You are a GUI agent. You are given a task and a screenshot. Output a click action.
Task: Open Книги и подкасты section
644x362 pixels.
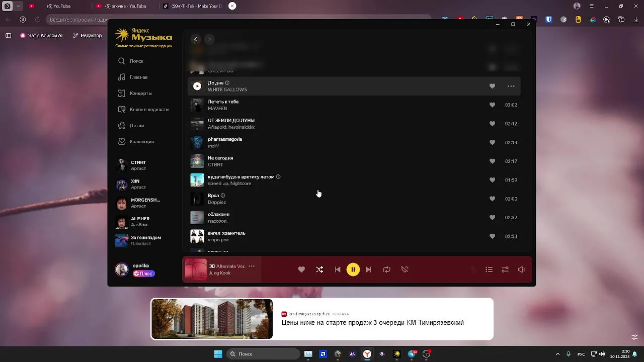(x=143, y=109)
